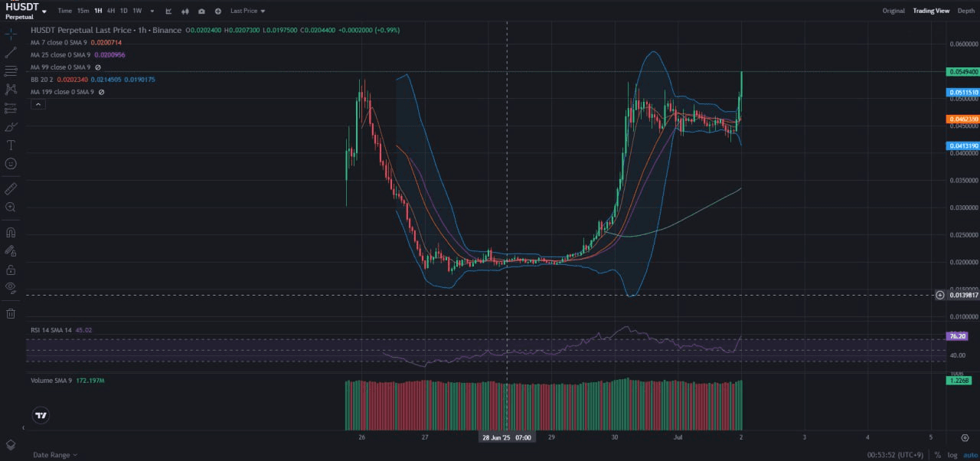This screenshot has width=980, height=461.
Task: Select the 1D timeframe
Action: pyautogui.click(x=124, y=11)
